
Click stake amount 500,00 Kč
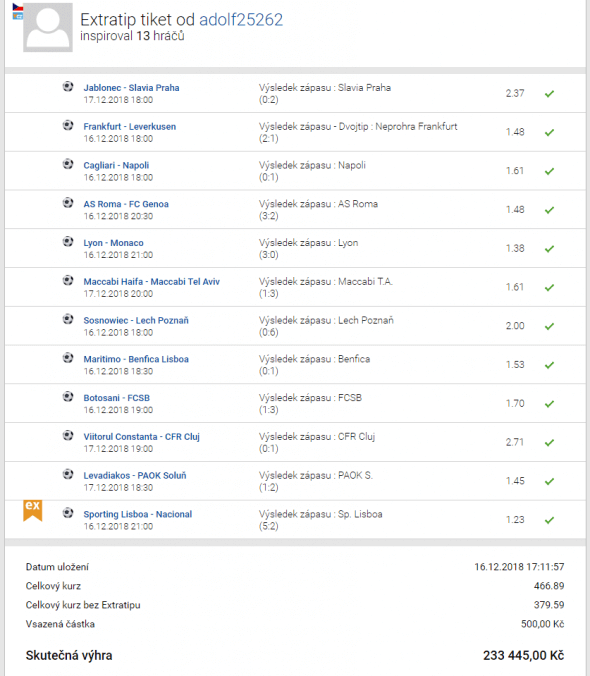[543, 624]
